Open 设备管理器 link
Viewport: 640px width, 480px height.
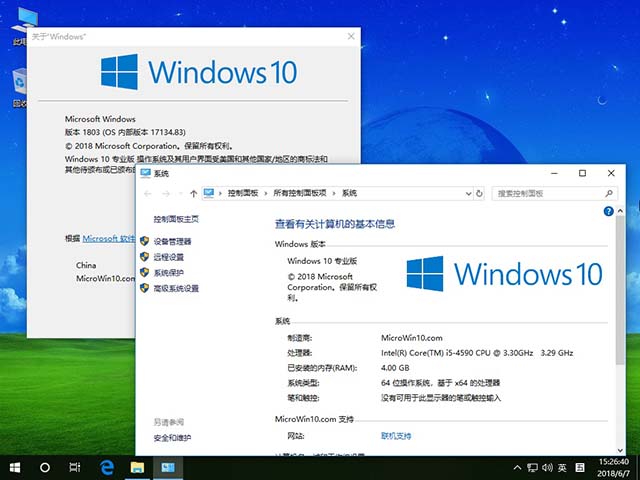click(x=172, y=242)
